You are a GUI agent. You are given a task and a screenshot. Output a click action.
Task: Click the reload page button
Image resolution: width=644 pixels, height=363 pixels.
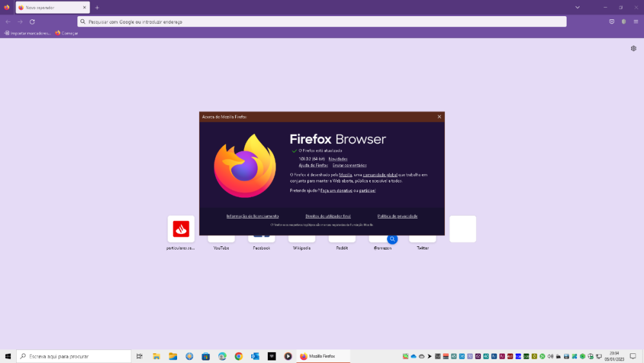[x=32, y=22]
